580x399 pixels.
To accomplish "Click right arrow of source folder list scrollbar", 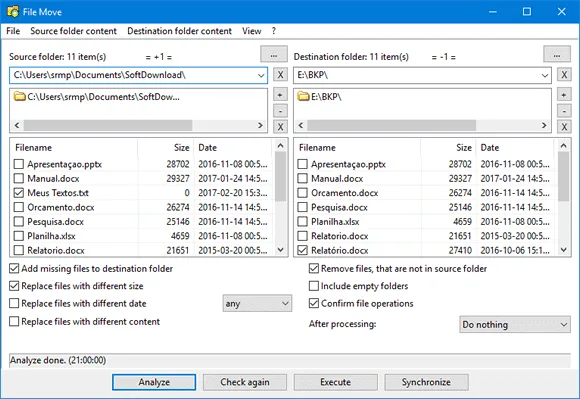I will [260, 125].
